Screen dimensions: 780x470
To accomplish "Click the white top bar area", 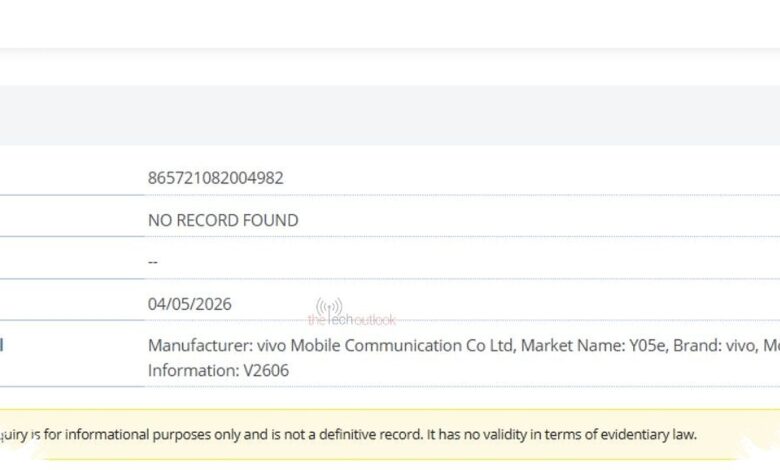I will click(x=390, y=24).
